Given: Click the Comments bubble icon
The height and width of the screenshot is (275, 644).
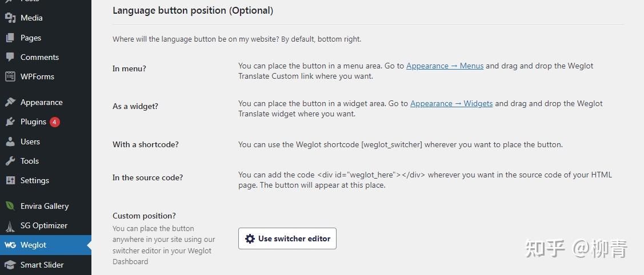Looking at the screenshot, I should (x=10, y=57).
